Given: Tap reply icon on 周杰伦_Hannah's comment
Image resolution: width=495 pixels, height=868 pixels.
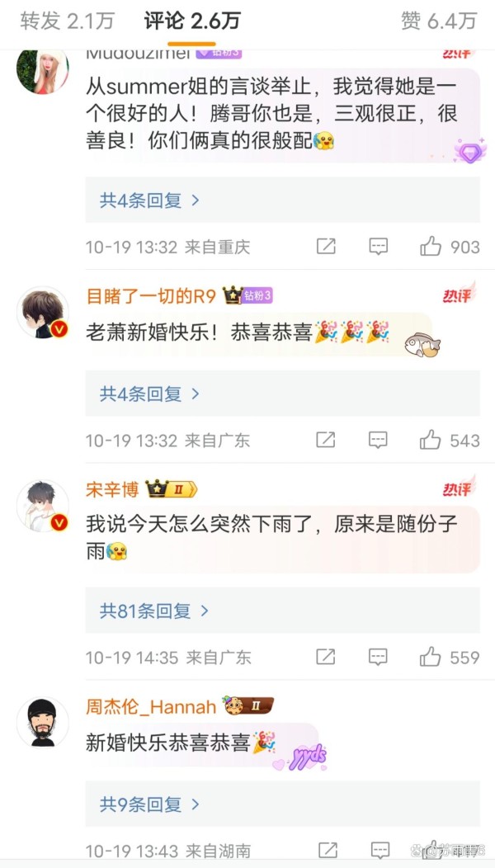Looking at the screenshot, I should coord(379,850).
